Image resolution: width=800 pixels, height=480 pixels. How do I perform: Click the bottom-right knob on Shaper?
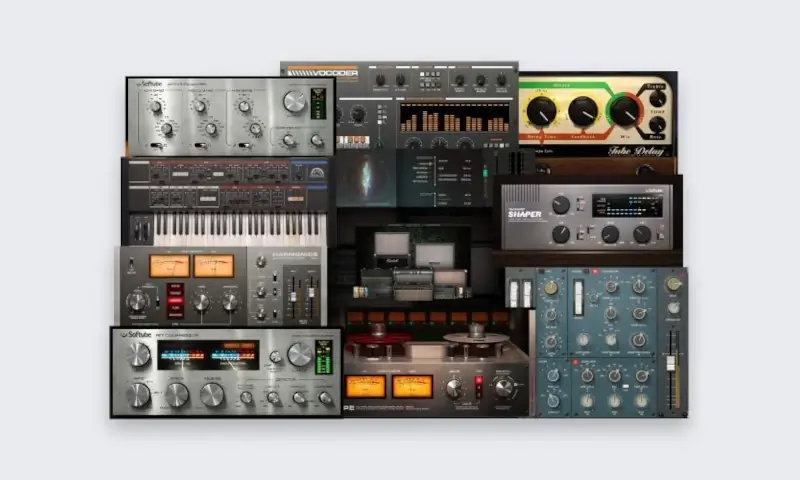pos(642,234)
